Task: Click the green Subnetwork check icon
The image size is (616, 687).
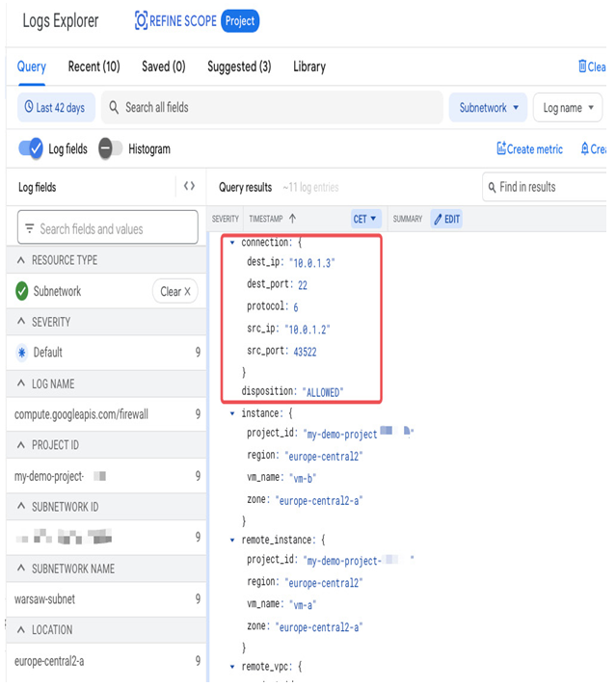Action: point(22,291)
